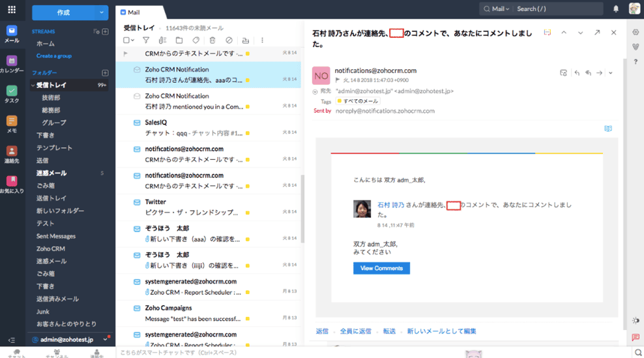The width and height of the screenshot is (644, 358).
Task: Click the yellow すべてのメール tag
Action: point(358,101)
